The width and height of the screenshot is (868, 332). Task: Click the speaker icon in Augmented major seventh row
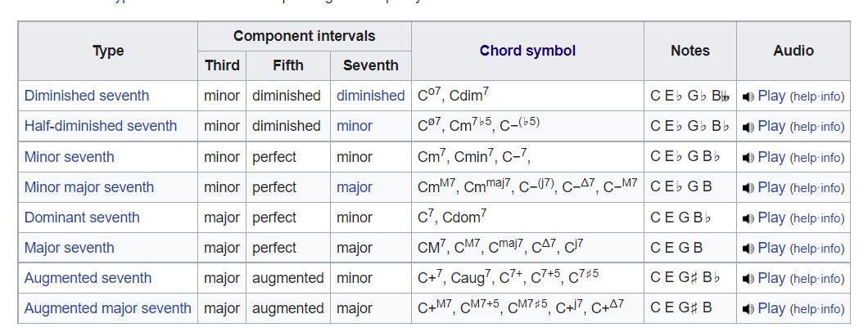tap(748, 309)
